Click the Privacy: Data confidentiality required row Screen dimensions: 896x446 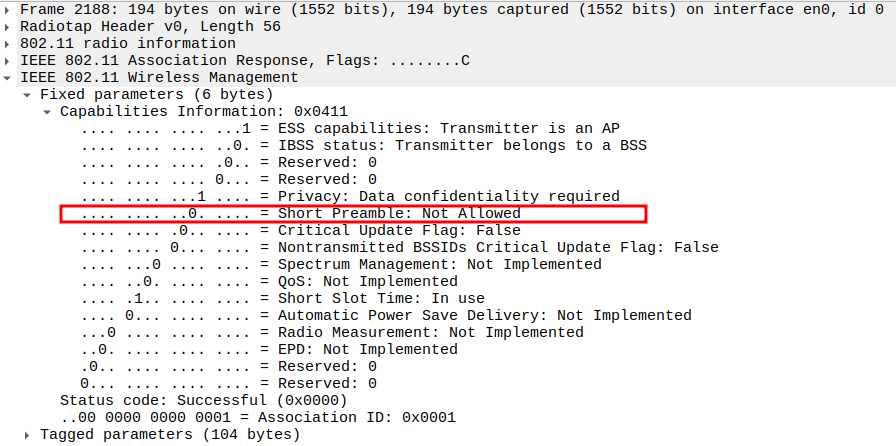[448, 197]
